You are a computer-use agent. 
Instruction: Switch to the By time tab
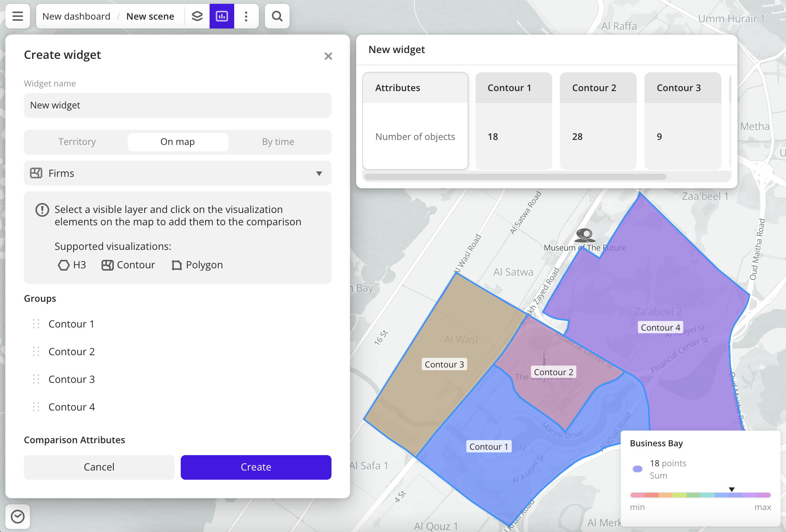coord(278,142)
